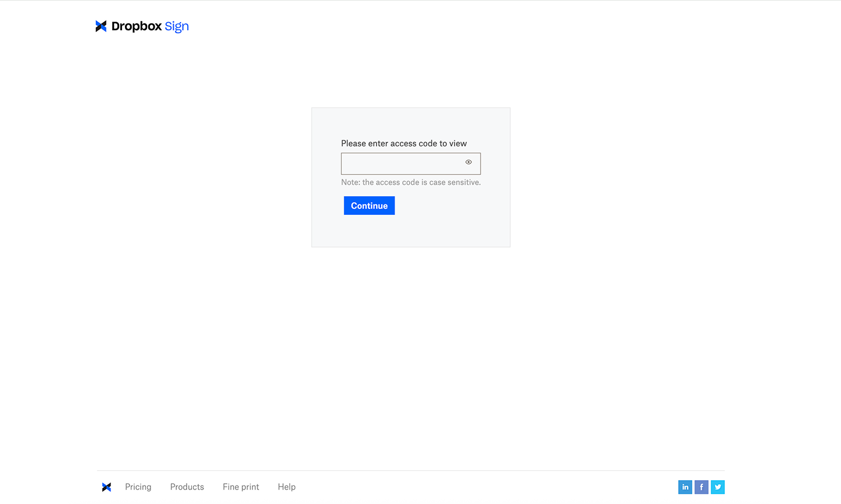
Task: Click the Dropbox Sign logo at top
Action: tap(141, 26)
